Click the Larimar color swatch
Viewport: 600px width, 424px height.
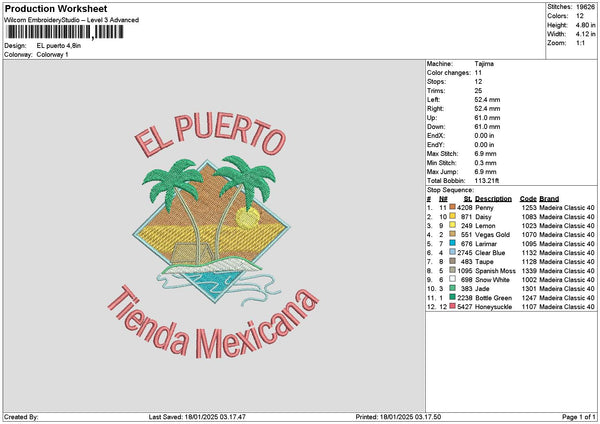point(454,243)
